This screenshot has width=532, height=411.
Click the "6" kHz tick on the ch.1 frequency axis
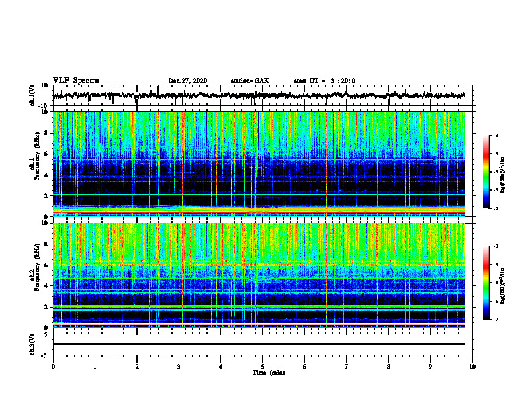[x=47, y=154]
